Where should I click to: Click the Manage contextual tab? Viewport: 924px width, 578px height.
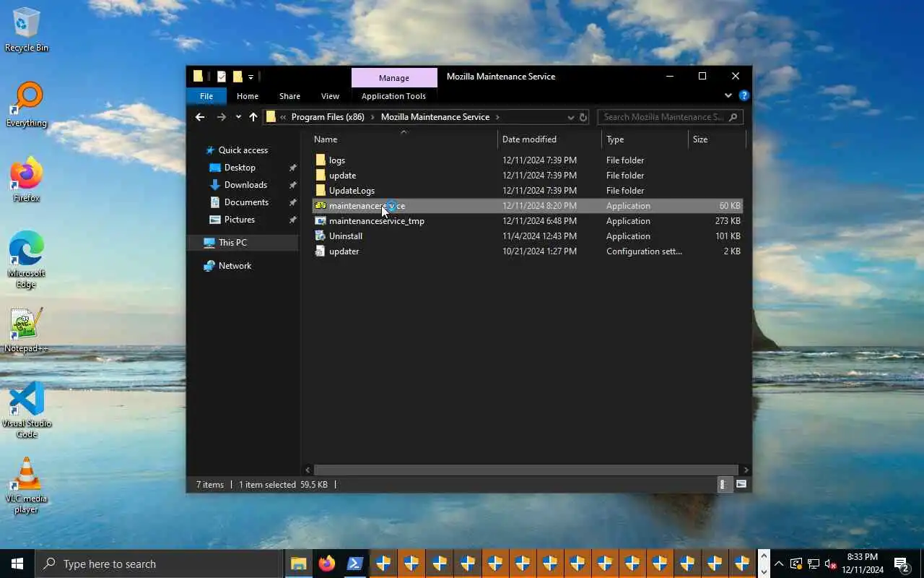[394, 77]
